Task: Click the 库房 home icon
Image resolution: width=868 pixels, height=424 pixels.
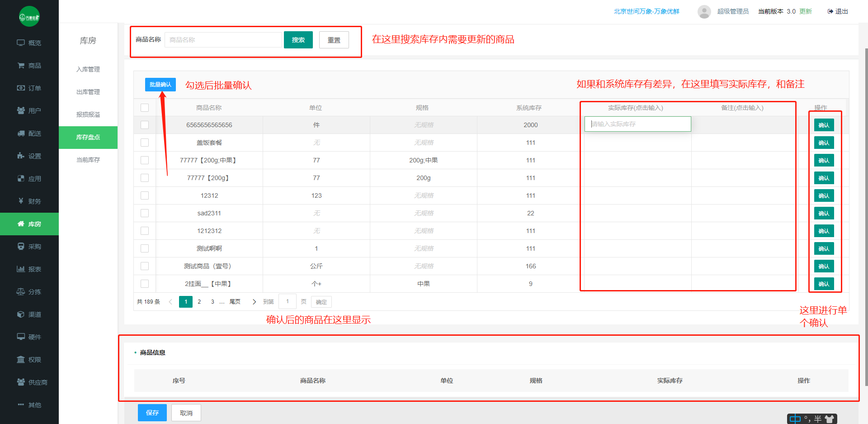Action: coord(21,224)
